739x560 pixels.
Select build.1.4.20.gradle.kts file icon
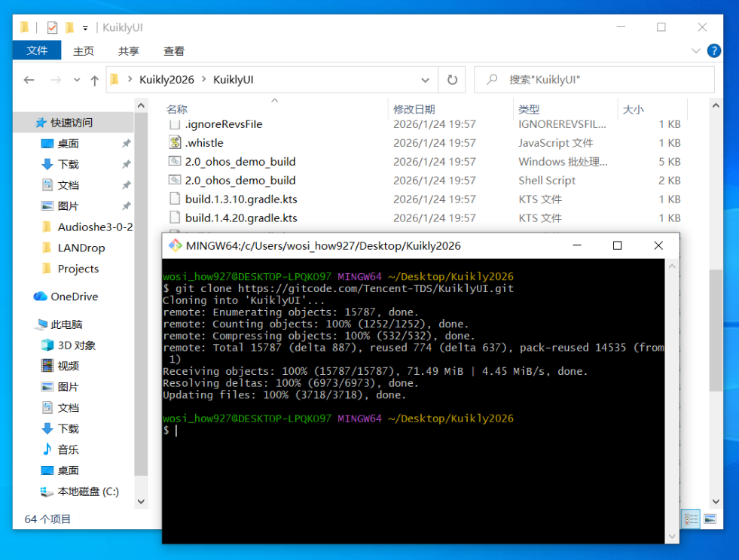point(175,218)
